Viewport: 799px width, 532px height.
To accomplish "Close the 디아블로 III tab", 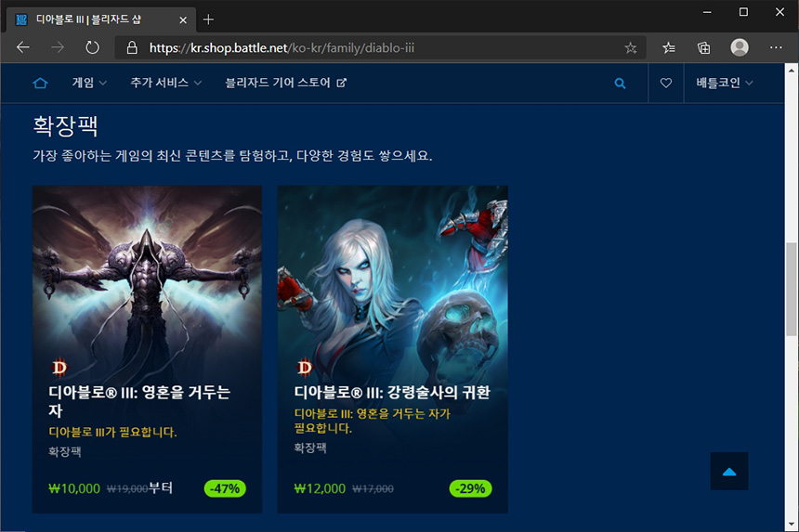I will pos(183,20).
